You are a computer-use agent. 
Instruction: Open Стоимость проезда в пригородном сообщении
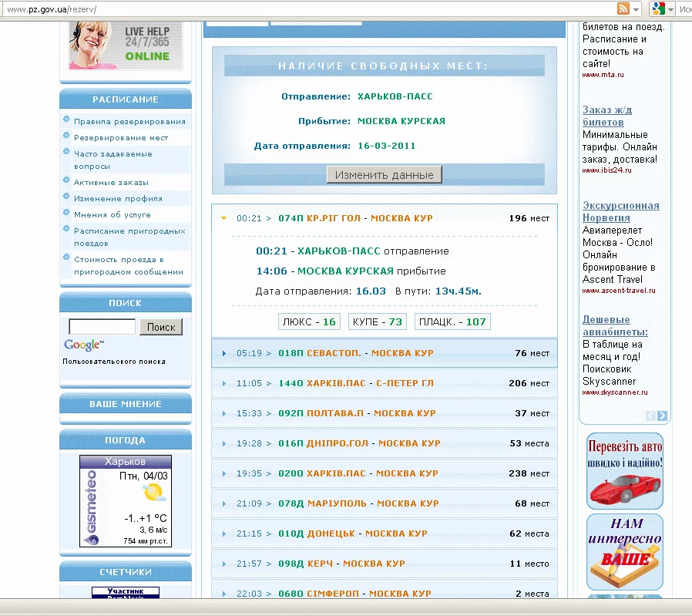click(129, 265)
